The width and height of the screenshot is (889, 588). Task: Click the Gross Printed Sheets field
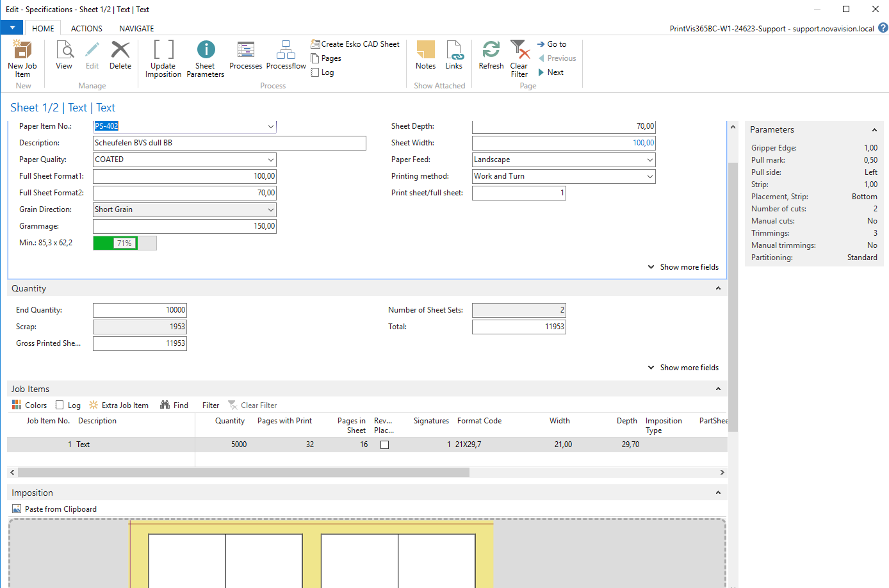coord(140,343)
